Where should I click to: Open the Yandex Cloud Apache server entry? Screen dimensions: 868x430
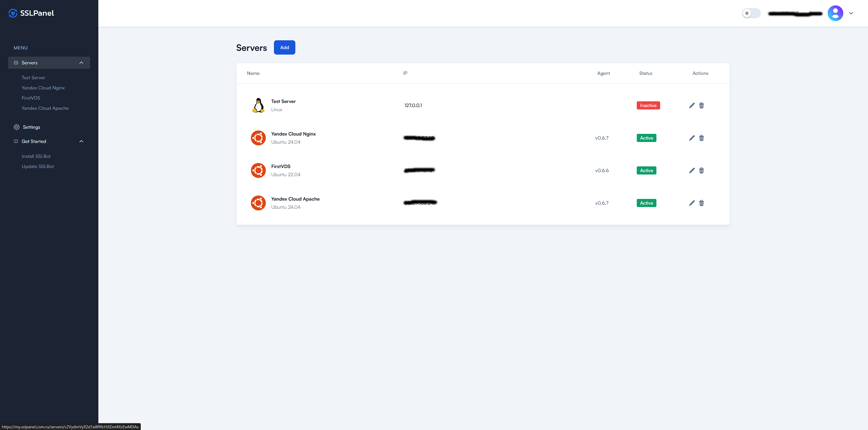(295, 199)
